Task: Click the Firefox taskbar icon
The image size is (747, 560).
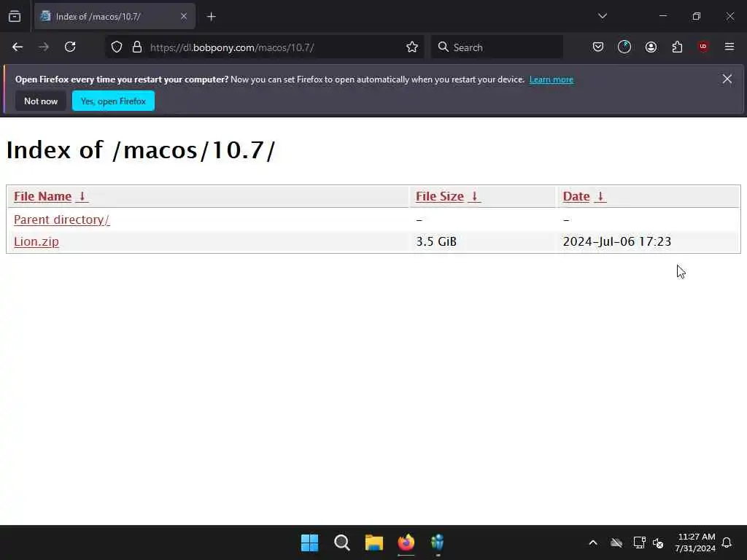Action: coord(406,542)
